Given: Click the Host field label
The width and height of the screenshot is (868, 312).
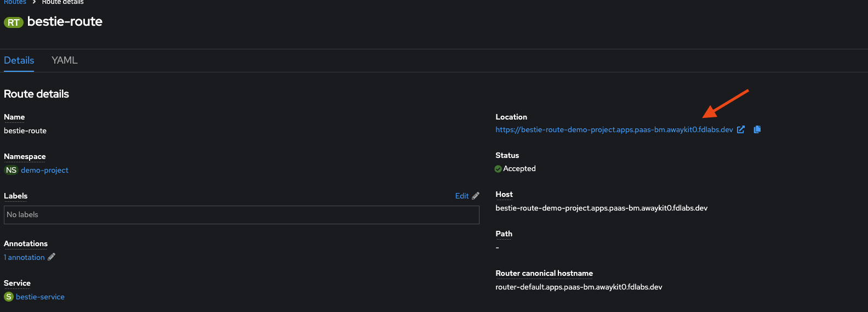Looking at the screenshot, I should (x=504, y=194).
